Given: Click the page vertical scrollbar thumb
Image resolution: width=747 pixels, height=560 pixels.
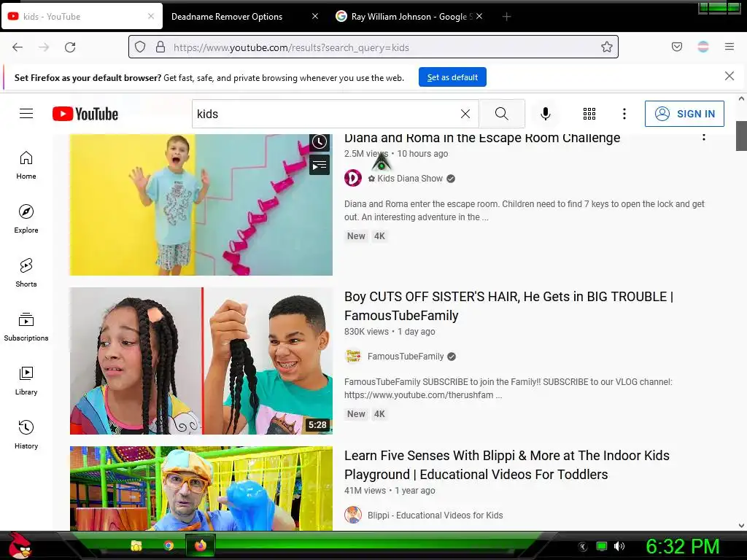Looking at the screenshot, I should click(x=741, y=136).
